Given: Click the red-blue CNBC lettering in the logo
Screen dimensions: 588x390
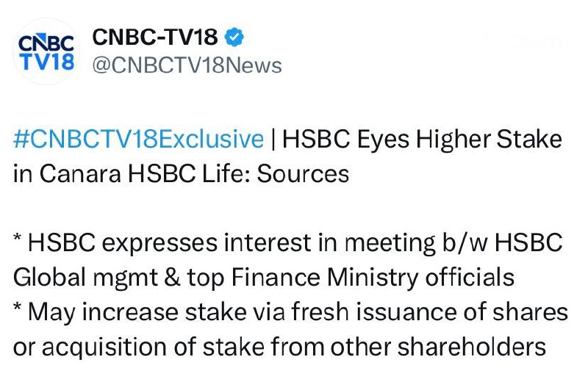Looking at the screenshot, I should tap(46, 42).
